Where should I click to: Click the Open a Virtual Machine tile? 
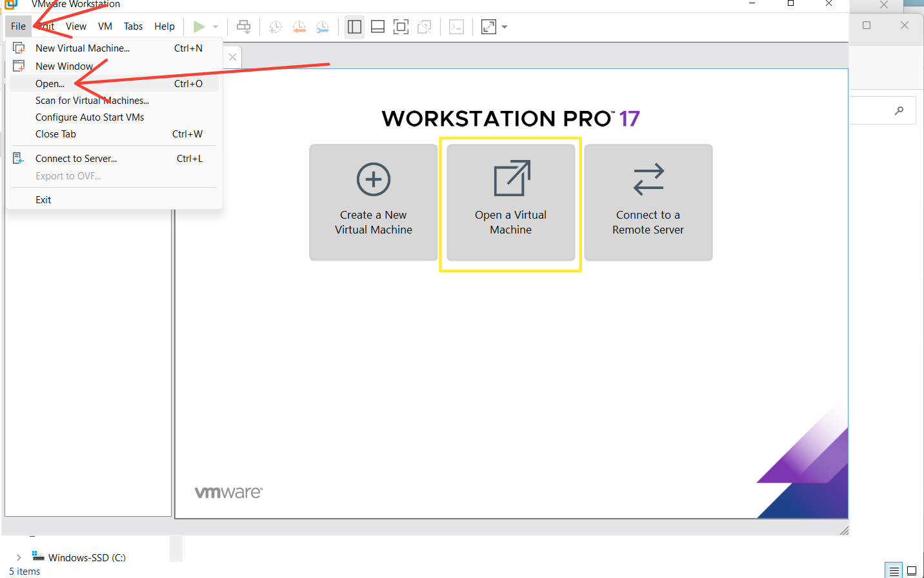[511, 203]
